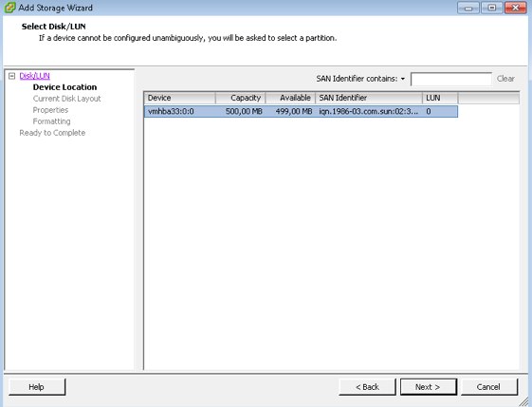This screenshot has height=407, width=532.
Task: Select the Ready to Complete step
Action: [52, 133]
